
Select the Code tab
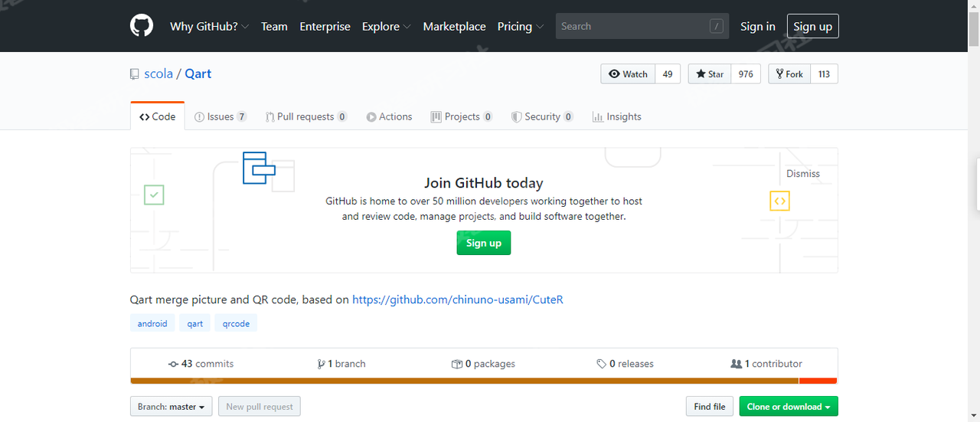click(158, 116)
